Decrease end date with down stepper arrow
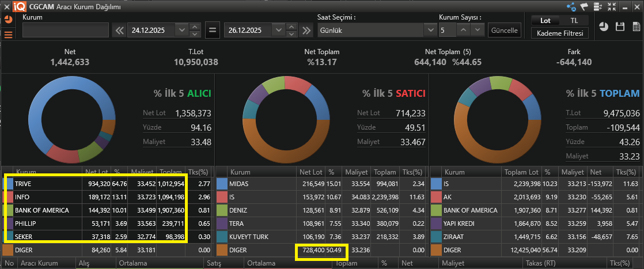This screenshot has width=644, height=269. (291, 34)
